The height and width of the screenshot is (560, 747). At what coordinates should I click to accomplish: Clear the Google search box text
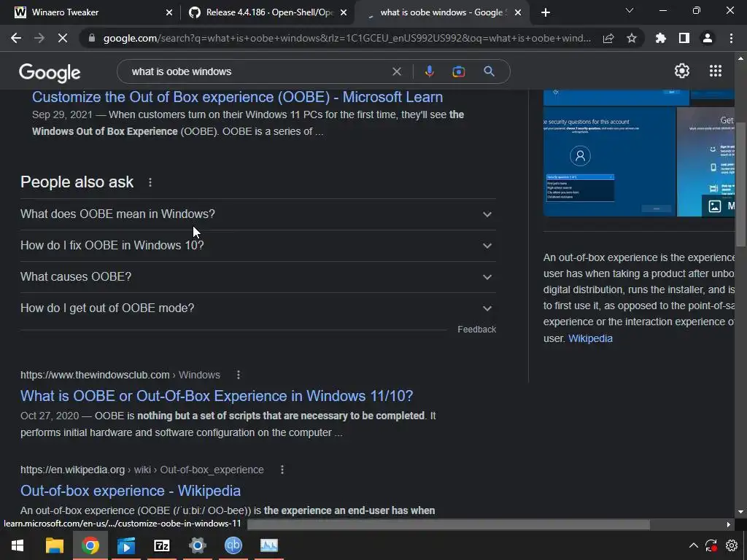pos(396,71)
